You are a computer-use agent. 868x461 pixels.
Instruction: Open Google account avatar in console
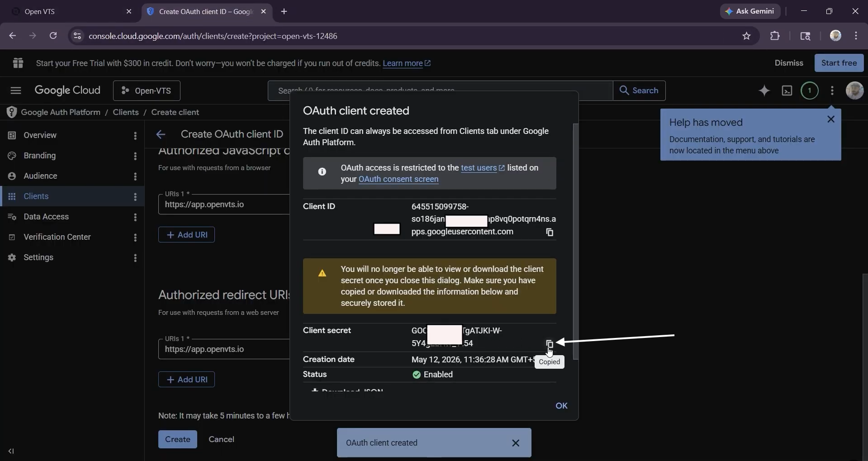click(854, 90)
